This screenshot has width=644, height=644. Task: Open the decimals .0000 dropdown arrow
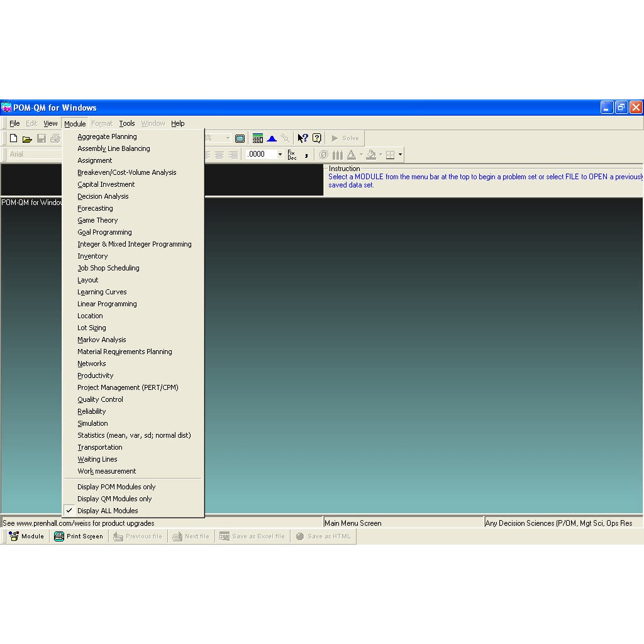click(280, 155)
